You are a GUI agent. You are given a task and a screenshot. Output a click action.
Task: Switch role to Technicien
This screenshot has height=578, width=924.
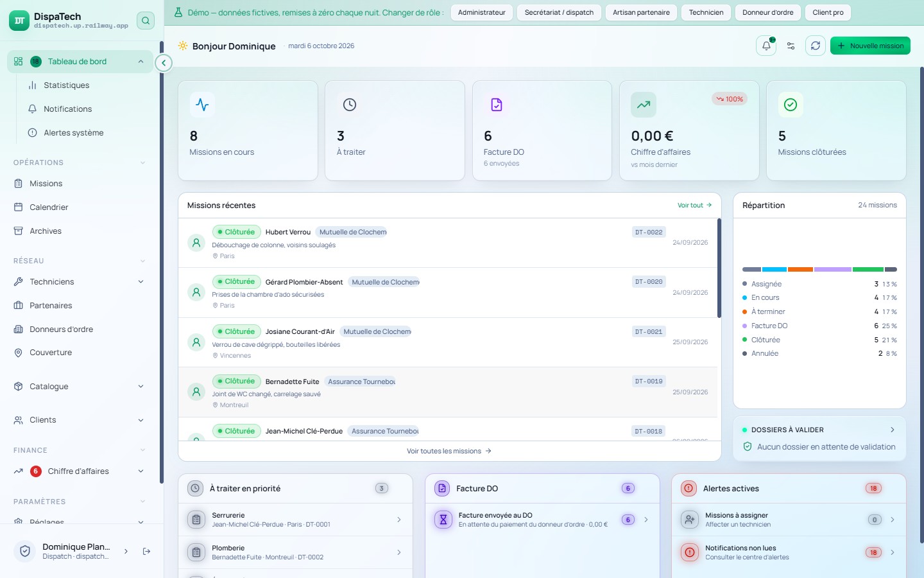coord(706,12)
